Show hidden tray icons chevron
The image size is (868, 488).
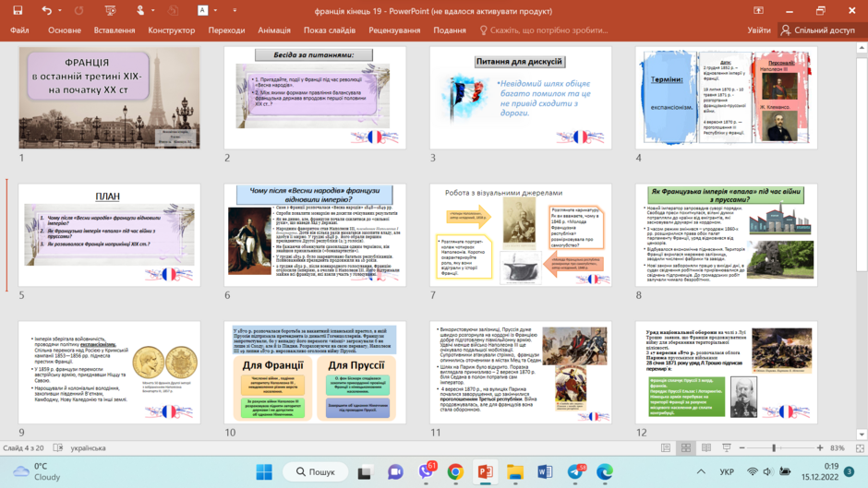(x=701, y=472)
